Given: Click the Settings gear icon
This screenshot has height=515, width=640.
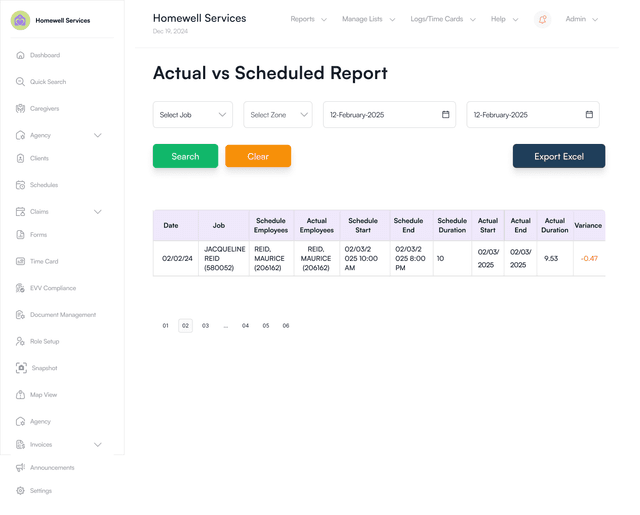Looking at the screenshot, I should pos(20,491).
